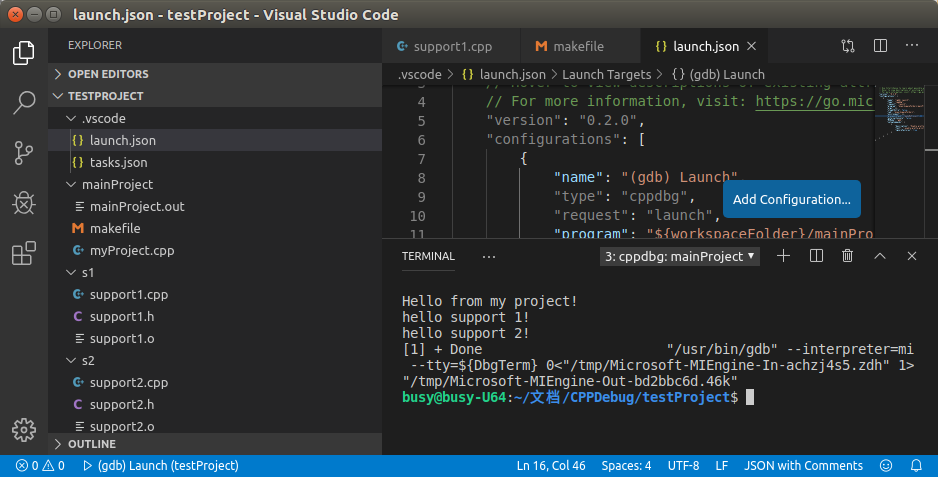The height and width of the screenshot is (477, 938).
Task: Change UTF-8 encoding in status bar
Action: point(683,466)
